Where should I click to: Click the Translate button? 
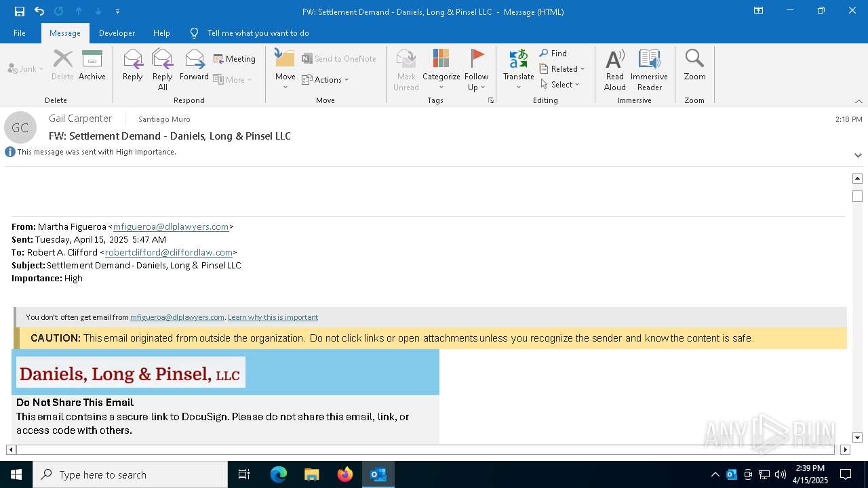(518, 69)
